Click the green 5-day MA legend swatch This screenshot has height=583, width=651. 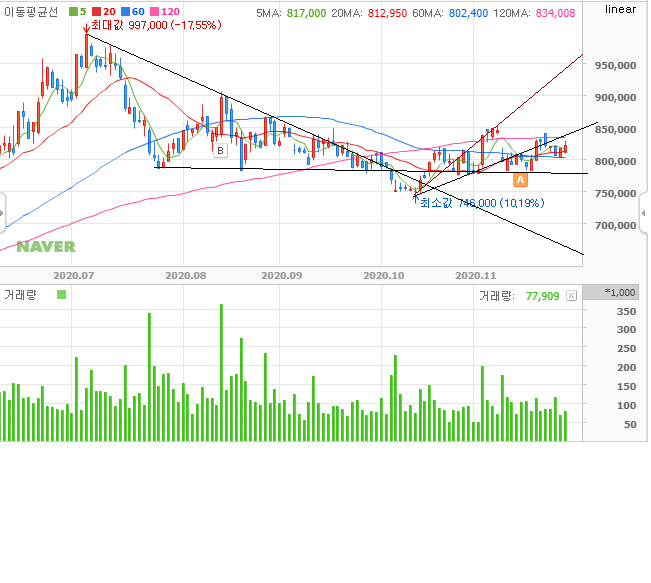coord(73,12)
